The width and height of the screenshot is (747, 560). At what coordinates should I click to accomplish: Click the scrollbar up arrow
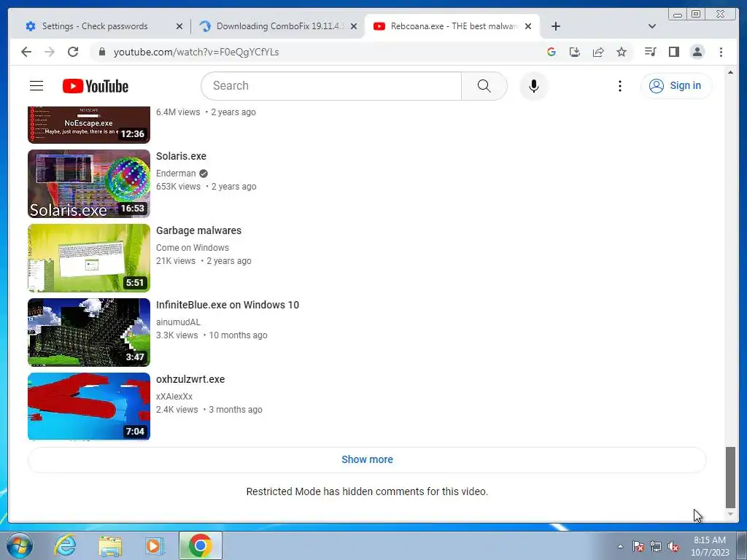point(730,72)
